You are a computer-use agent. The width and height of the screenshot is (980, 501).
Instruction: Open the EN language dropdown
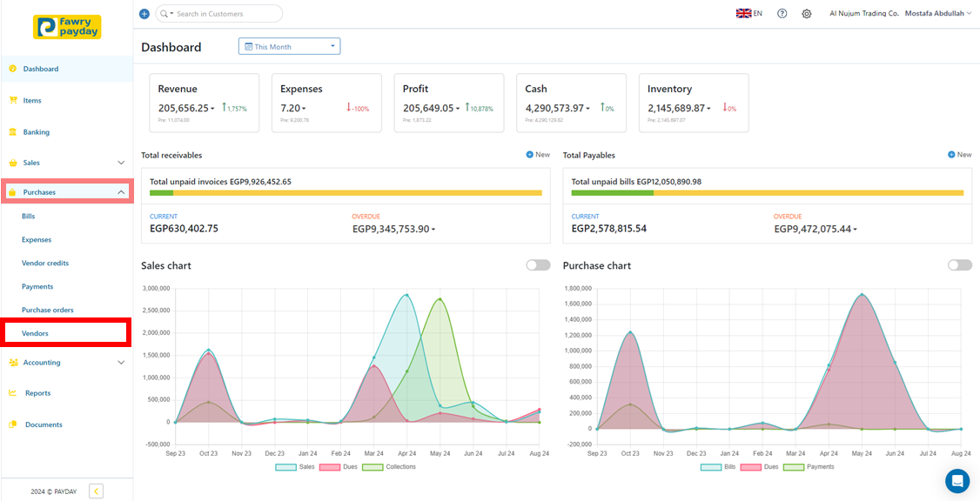point(749,14)
